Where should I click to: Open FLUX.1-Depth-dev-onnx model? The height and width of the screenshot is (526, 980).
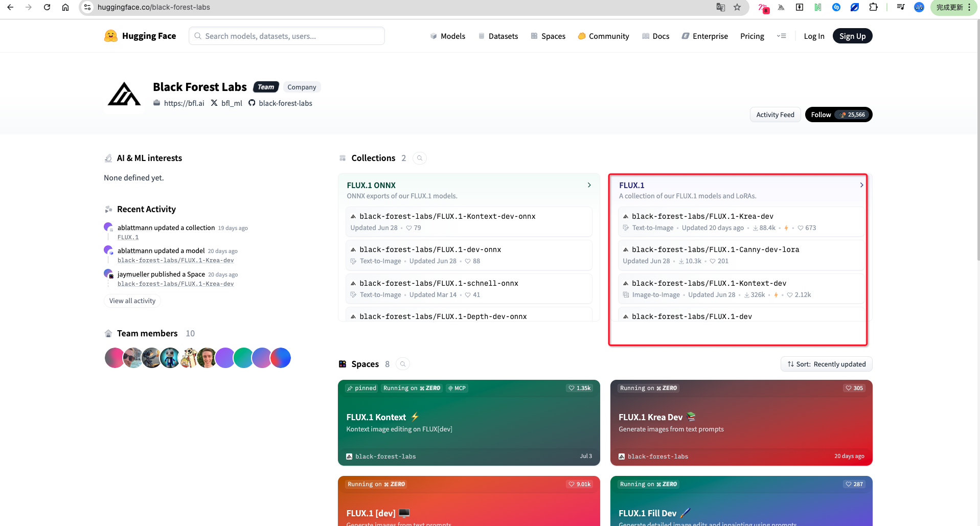click(x=469, y=315)
